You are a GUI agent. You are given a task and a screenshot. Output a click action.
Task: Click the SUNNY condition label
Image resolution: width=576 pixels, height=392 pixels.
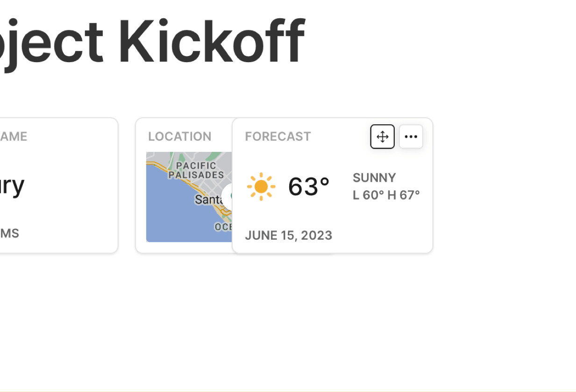(374, 178)
